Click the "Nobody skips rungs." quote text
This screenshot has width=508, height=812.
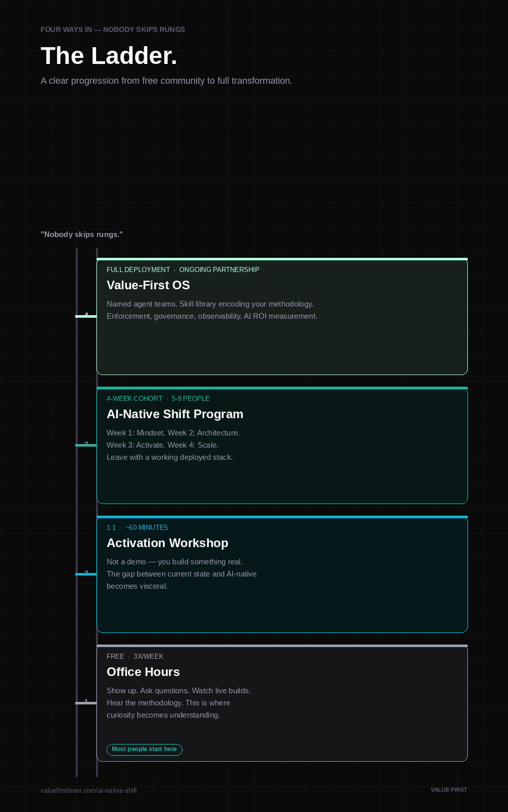tap(82, 234)
